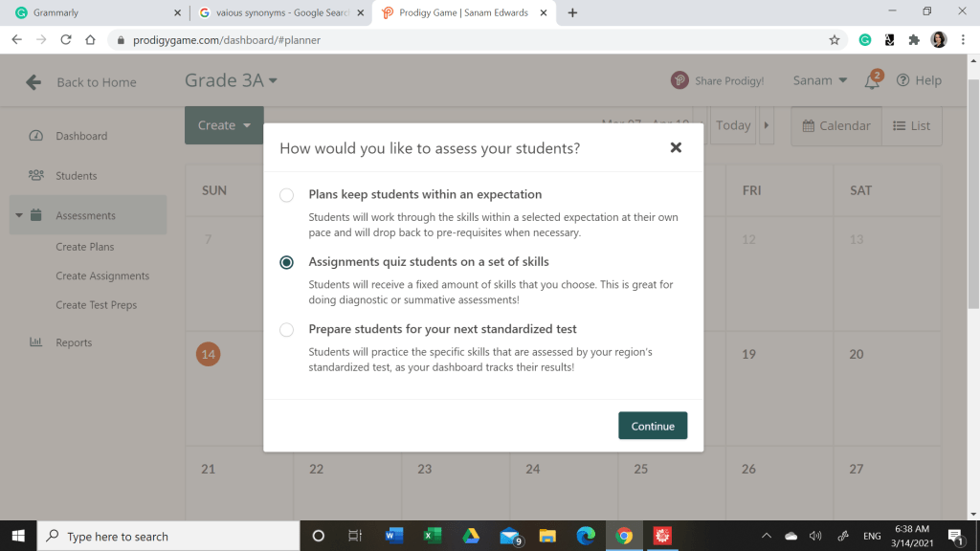The width and height of the screenshot is (980, 551).
Task: Open Excel from the Windows taskbar
Action: (x=432, y=536)
